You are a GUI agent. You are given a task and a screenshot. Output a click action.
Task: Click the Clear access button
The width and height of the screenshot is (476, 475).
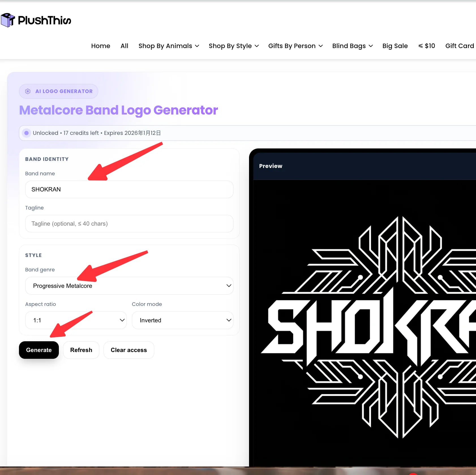pos(129,350)
